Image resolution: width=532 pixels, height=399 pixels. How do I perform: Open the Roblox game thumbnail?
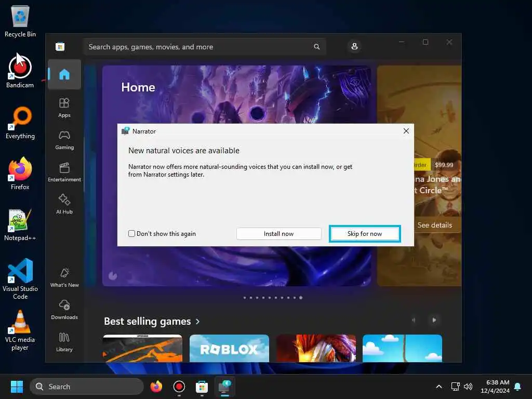pyautogui.click(x=229, y=348)
